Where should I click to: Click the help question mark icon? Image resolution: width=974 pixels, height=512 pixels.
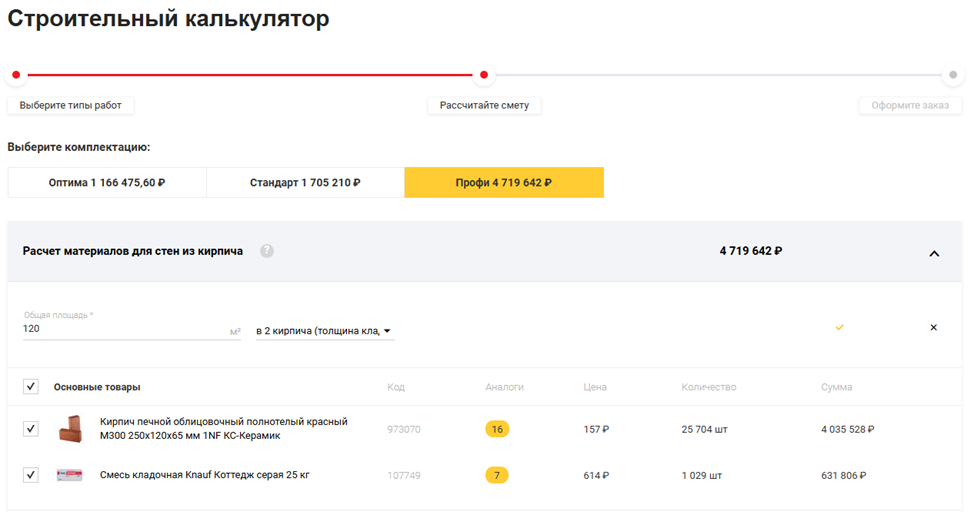point(267,251)
